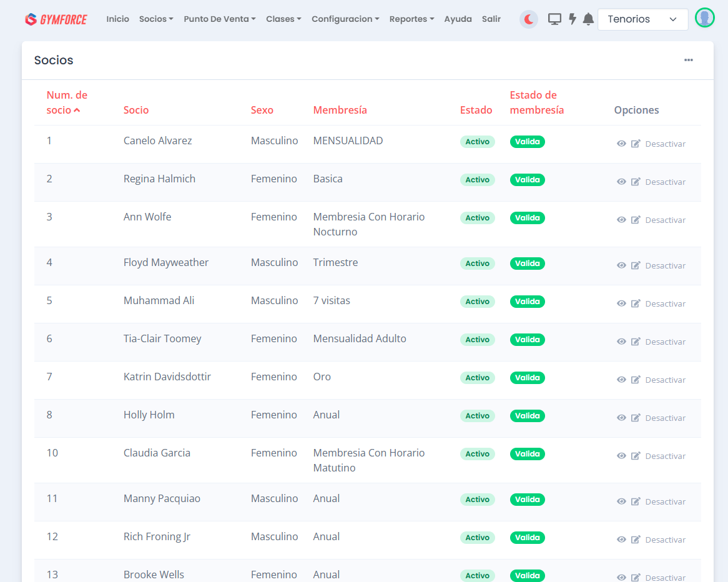
Task: Expand the Tenorios branch dropdown
Action: (x=642, y=19)
